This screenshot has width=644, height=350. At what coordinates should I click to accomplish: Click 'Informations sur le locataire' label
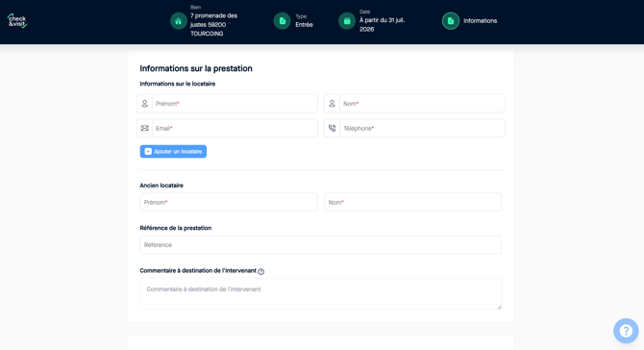coord(178,84)
